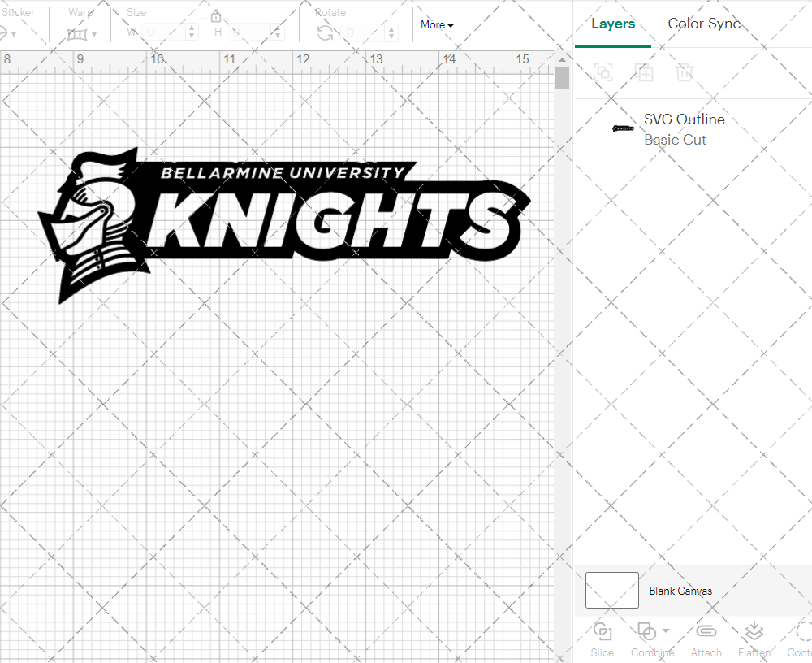Click the Warp tool icon
The width and height of the screenshot is (812, 663).
[78, 32]
